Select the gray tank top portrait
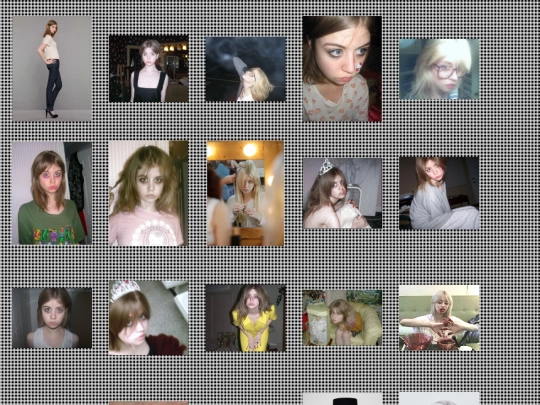 tap(52, 318)
